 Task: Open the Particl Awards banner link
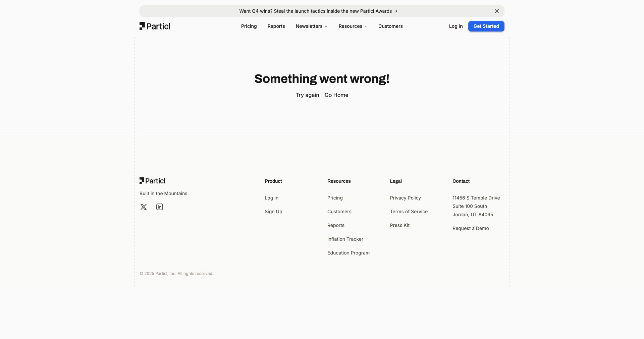318,11
